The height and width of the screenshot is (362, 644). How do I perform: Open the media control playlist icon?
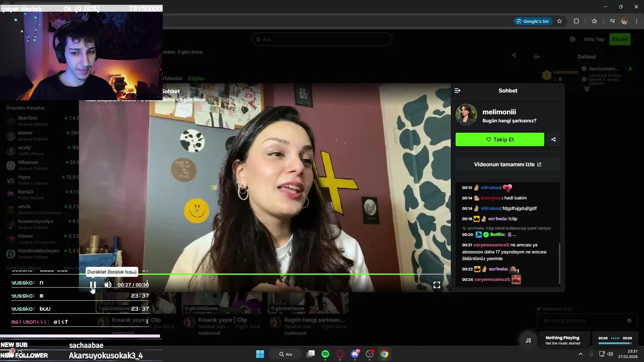pyautogui.click(x=612, y=21)
